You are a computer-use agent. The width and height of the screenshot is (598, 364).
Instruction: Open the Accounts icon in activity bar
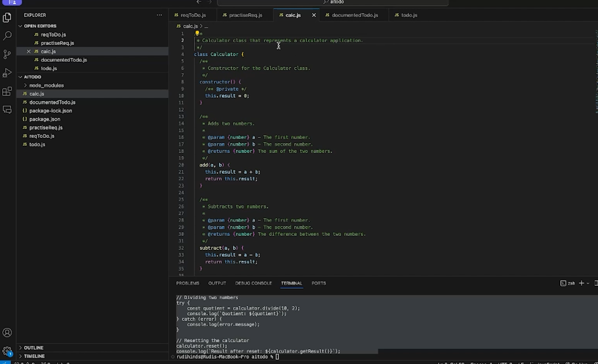[x=7, y=332]
